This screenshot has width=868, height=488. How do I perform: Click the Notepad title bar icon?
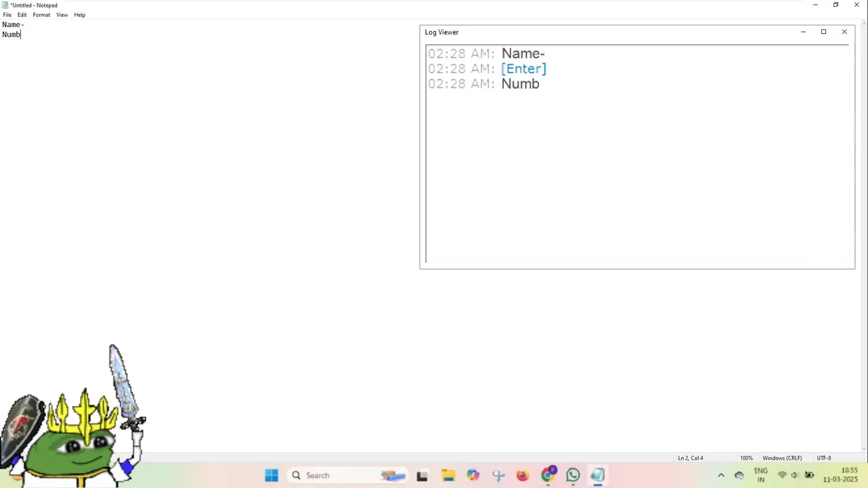(5, 5)
